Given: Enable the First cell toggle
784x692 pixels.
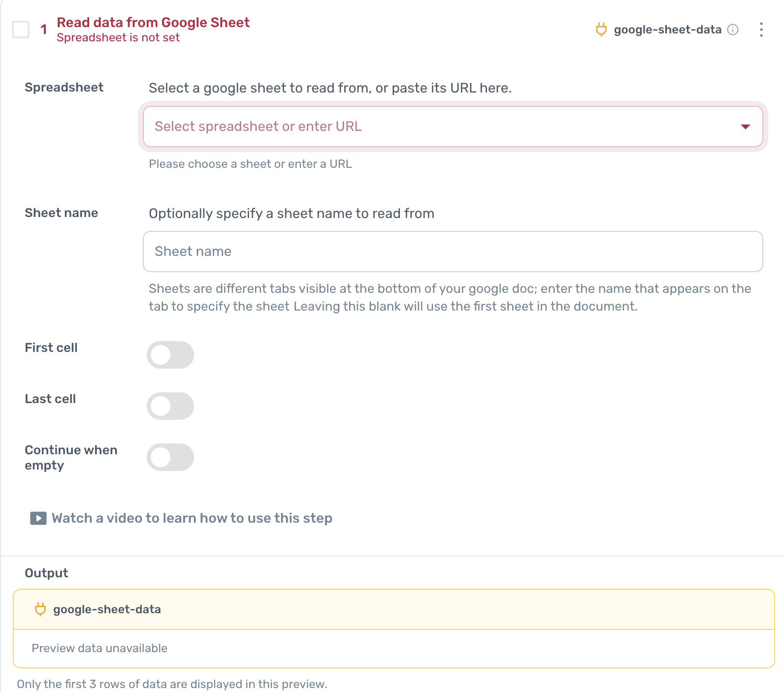Looking at the screenshot, I should pos(170,355).
